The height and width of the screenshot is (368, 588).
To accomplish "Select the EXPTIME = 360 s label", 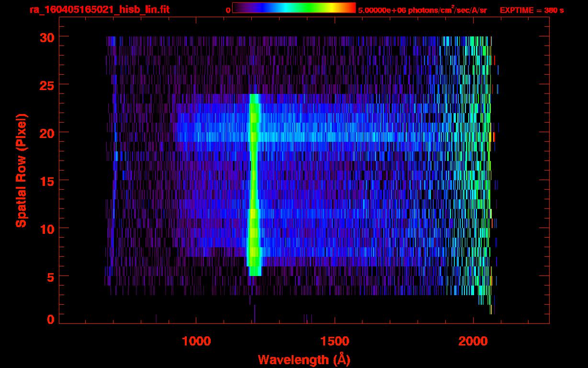I will point(531,10).
